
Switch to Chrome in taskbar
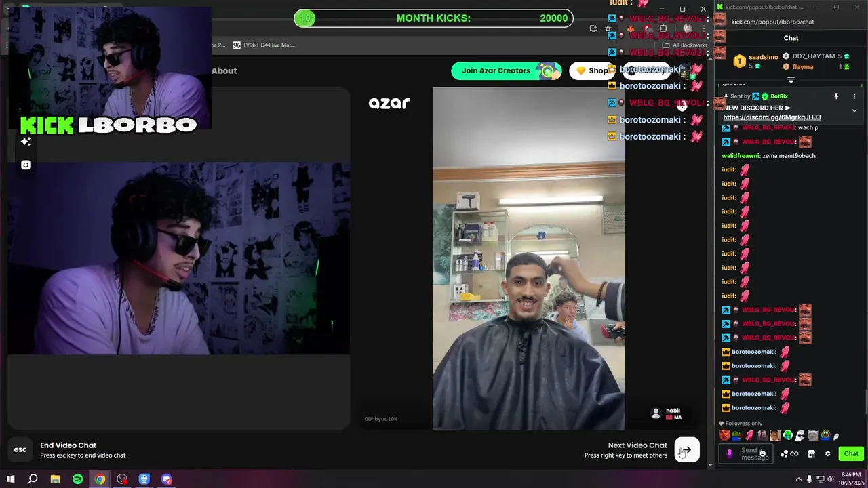100,479
